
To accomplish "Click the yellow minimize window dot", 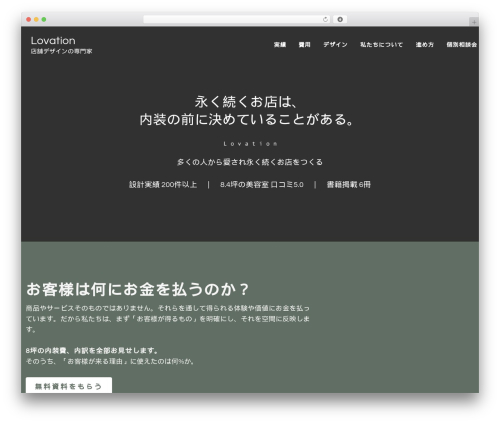I will [36, 19].
